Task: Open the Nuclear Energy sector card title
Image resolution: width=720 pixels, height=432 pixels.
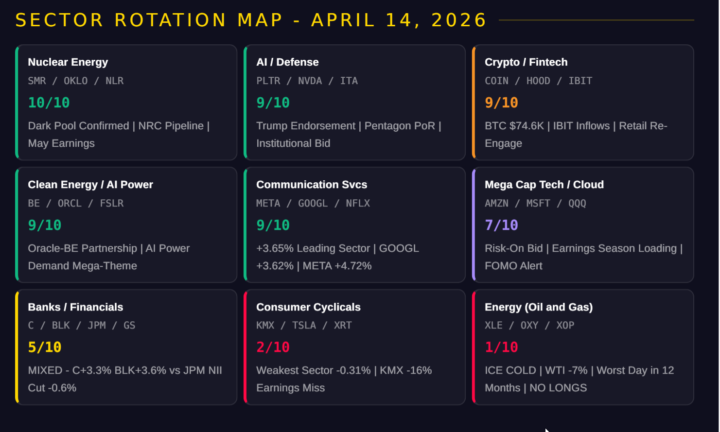Action: pos(68,62)
